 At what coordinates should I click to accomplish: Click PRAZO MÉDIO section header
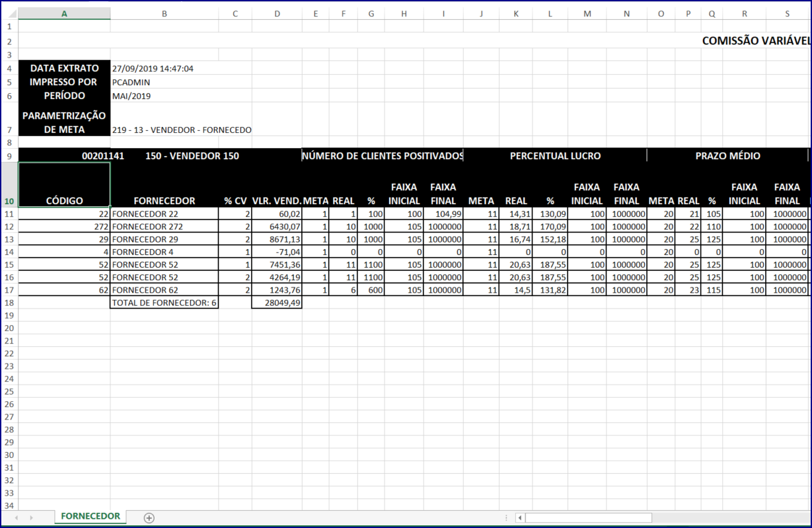[x=727, y=156]
